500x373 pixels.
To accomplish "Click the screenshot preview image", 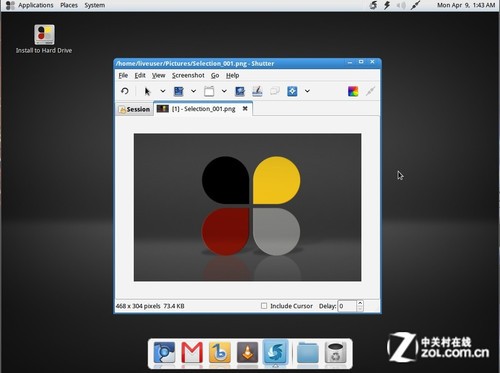I will pos(247,207).
